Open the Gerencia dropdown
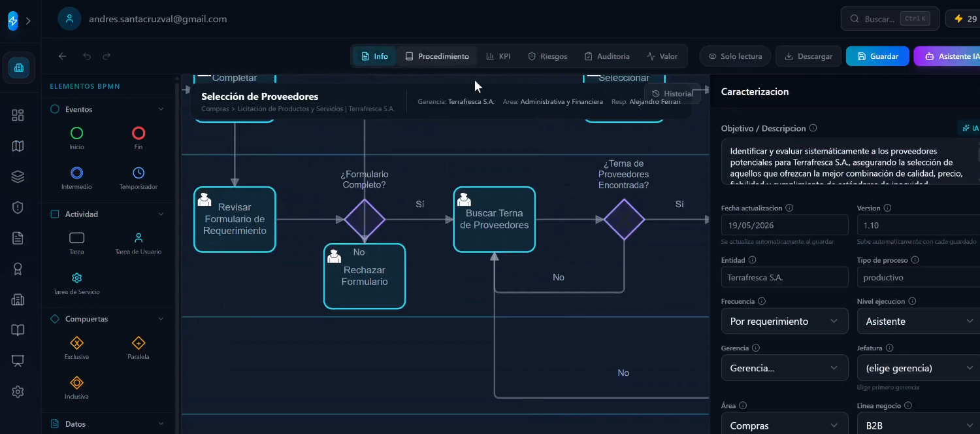The image size is (980, 434). (x=785, y=368)
